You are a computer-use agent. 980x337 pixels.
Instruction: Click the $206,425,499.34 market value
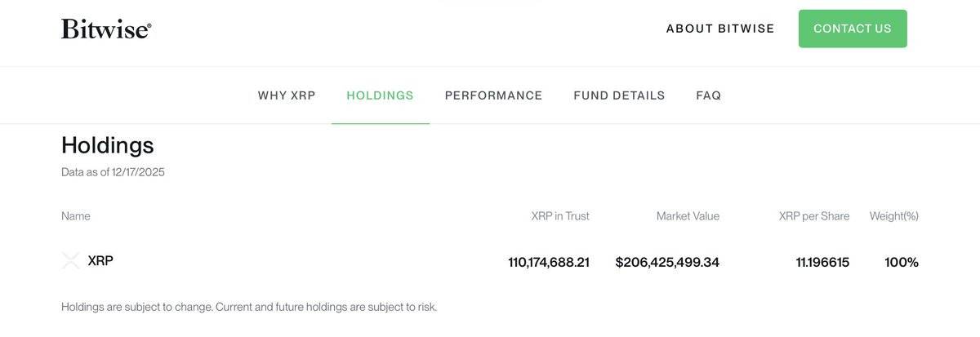click(667, 263)
